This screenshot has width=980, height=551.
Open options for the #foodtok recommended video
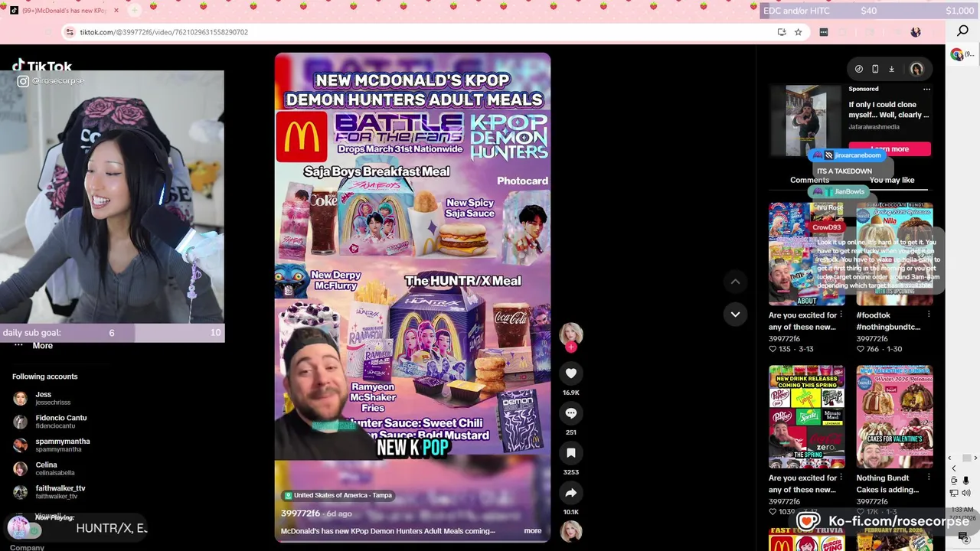[928, 315]
